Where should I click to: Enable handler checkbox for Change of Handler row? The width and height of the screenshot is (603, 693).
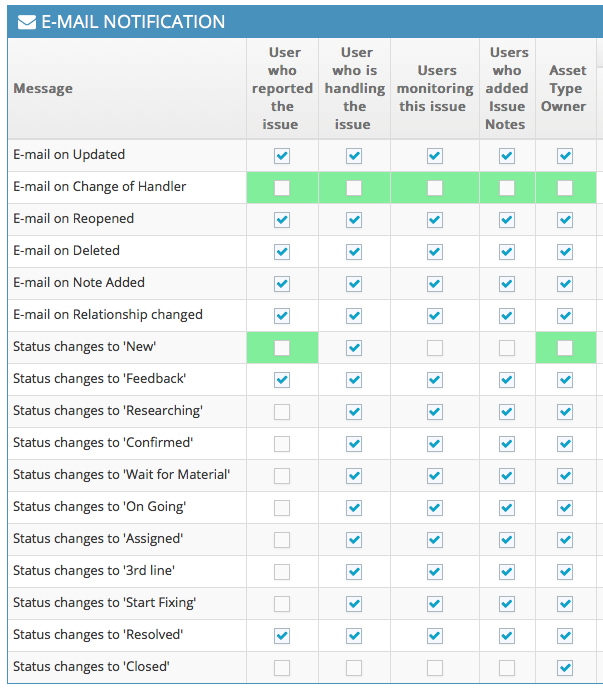point(354,188)
